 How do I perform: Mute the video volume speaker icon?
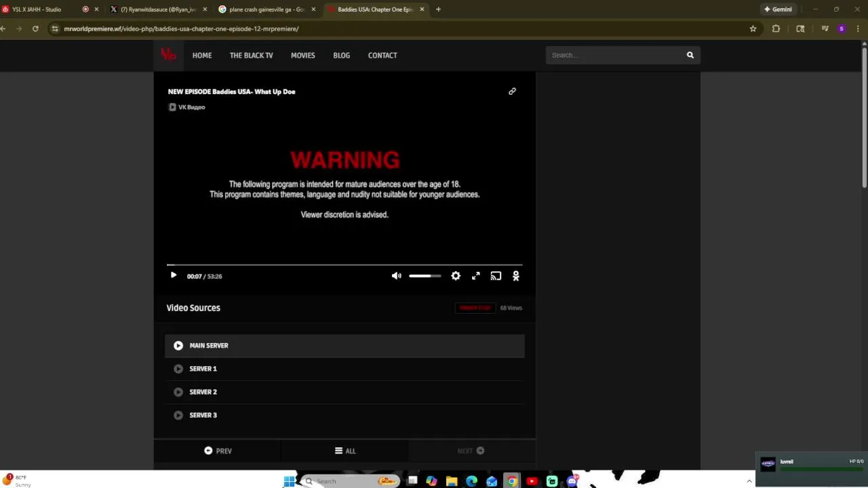coord(396,276)
